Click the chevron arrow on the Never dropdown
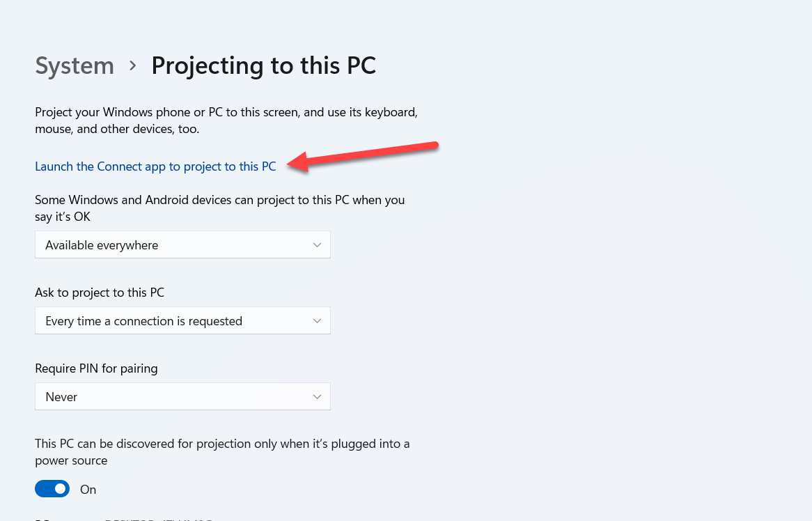 tap(317, 397)
